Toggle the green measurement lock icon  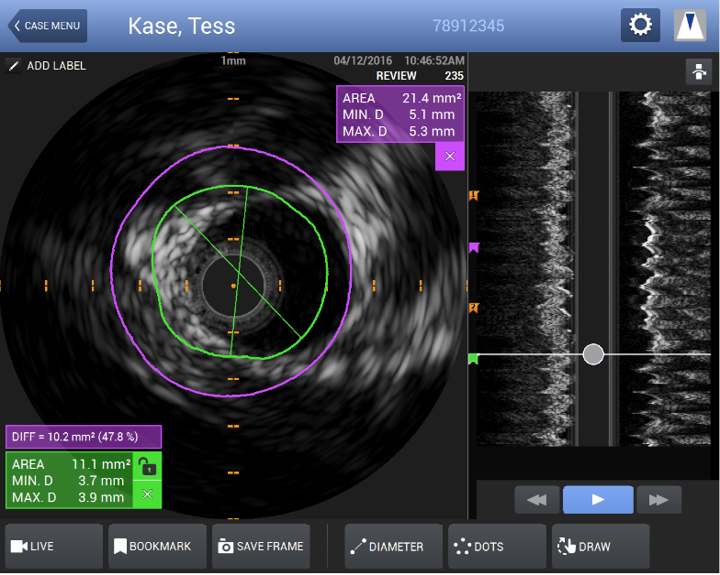click(147, 467)
